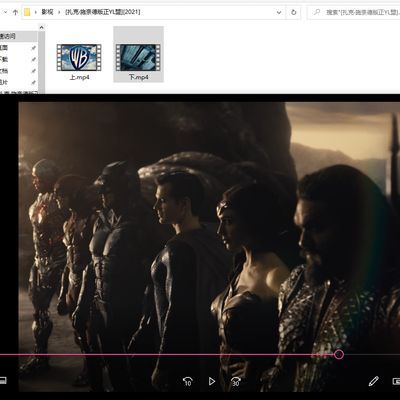Open the address bar history dropdown

point(279,12)
